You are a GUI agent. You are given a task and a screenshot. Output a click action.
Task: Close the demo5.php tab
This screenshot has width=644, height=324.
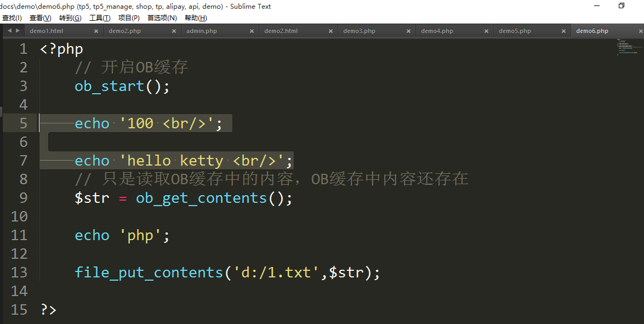563,31
